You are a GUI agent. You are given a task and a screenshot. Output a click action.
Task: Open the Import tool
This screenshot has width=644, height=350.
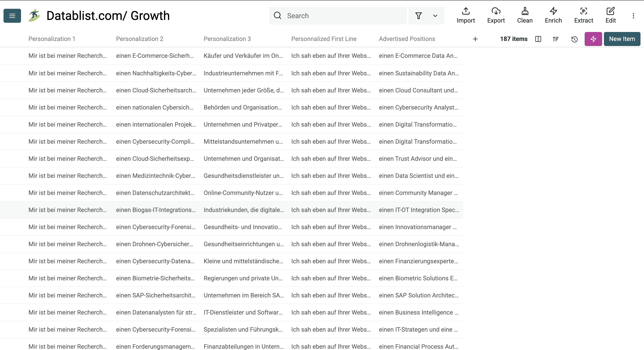coord(465,16)
